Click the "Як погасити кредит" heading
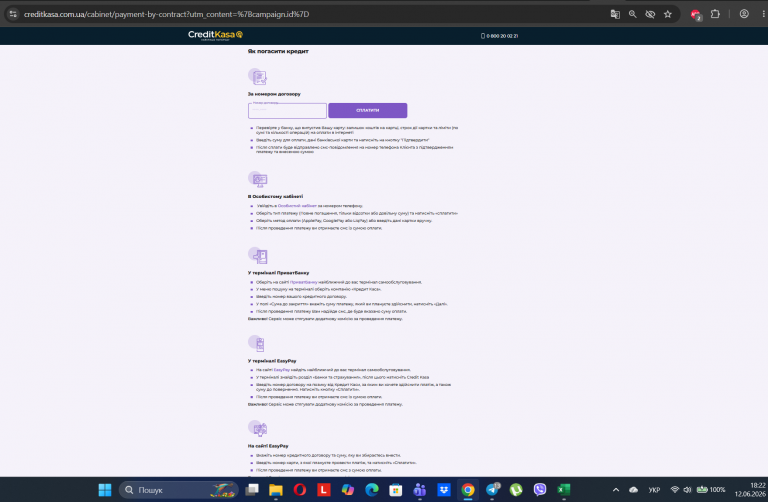The image size is (768, 502). pyautogui.click(x=278, y=51)
